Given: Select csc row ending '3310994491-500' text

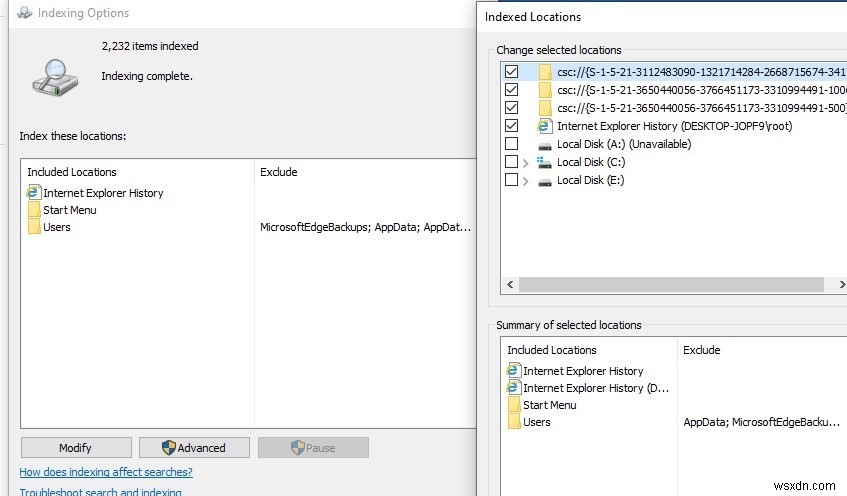Looking at the screenshot, I should click(702, 108).
